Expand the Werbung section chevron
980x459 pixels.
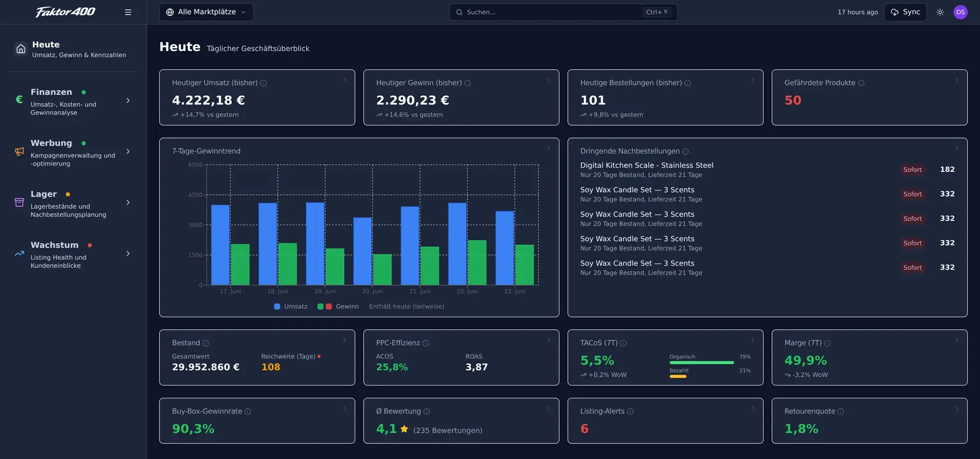(128, 151)
